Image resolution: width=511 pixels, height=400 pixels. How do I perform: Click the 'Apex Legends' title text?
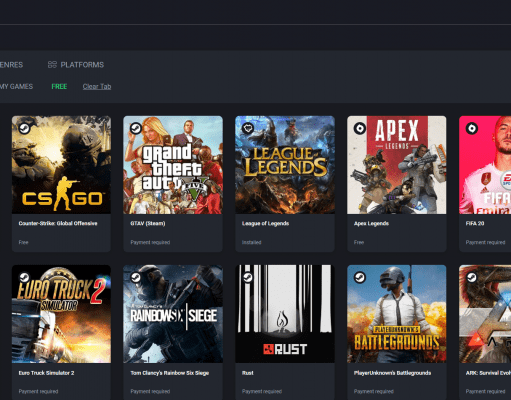click(x=371, y=223)
